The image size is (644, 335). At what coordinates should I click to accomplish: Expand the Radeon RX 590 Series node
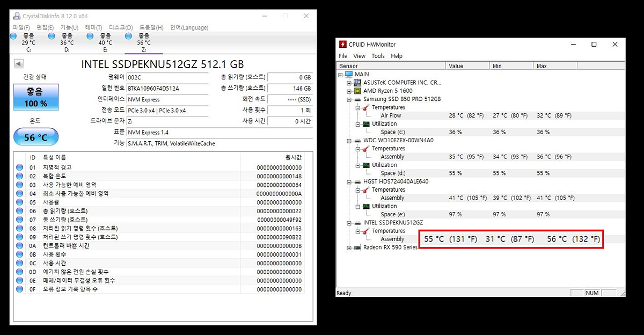(349, 247)
